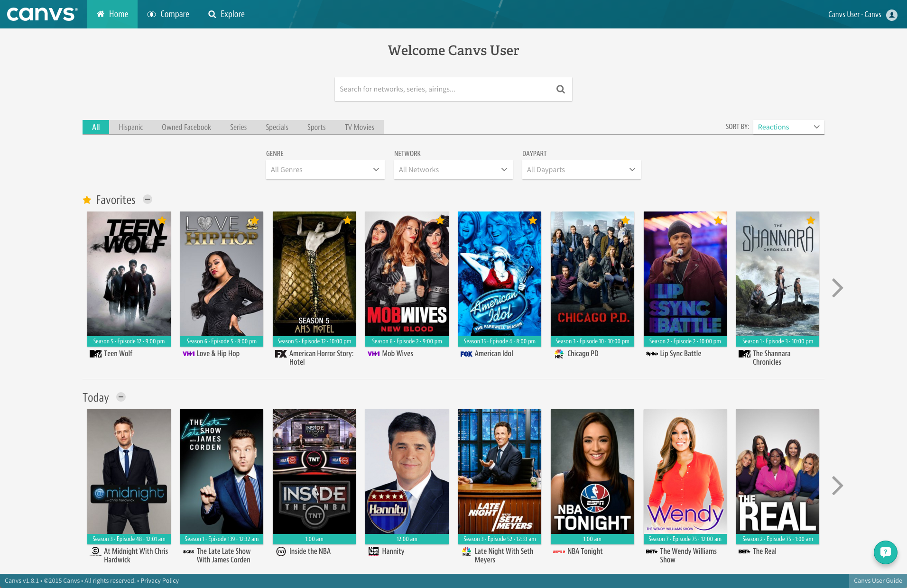907x588 pixels.
Task: Open the Canvs User Guide button
Action: click(x=878, y=581)
